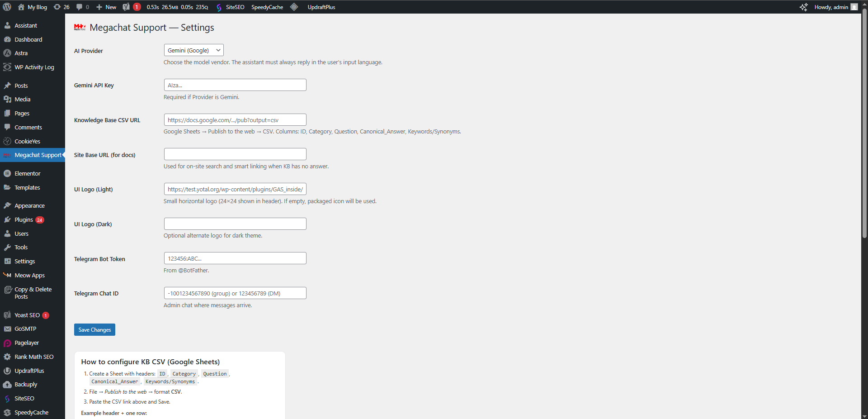
Task: Select the Knowledge Base CSV URL field
Action: 235,120
